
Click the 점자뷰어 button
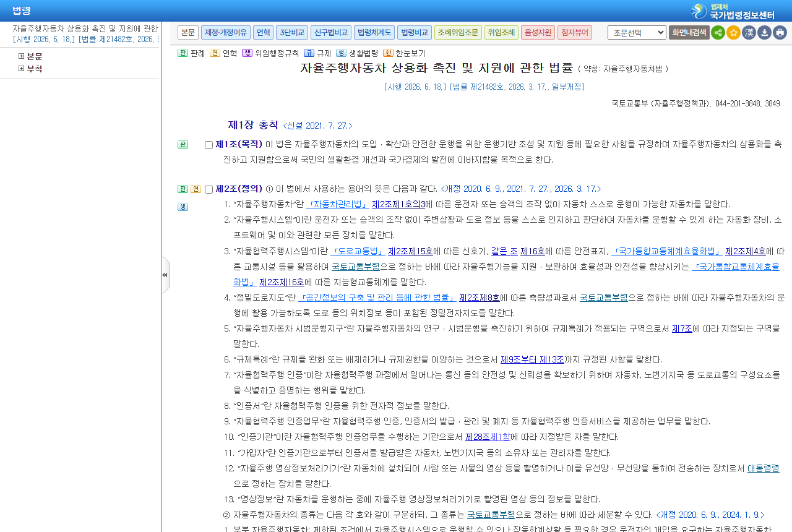click(x=575, y=33)
